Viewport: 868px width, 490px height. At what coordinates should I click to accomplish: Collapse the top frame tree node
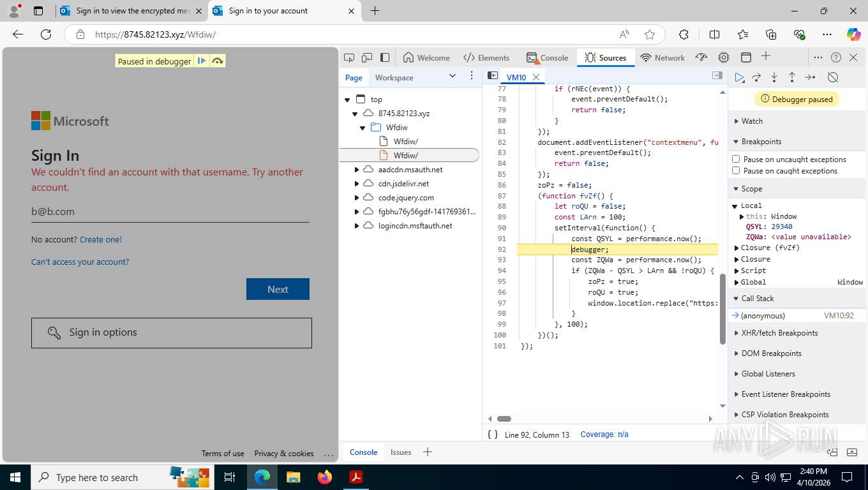tap(347, 100)
